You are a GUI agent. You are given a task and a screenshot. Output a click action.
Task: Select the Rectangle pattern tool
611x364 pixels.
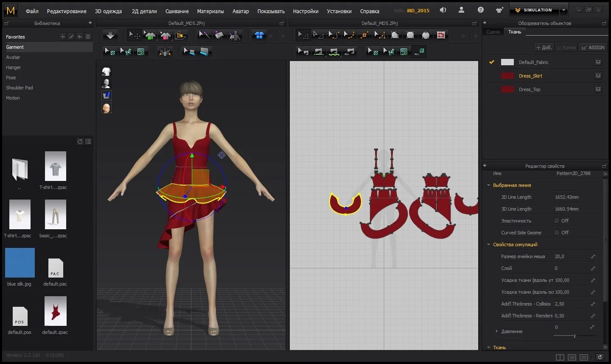pos(410,35)
